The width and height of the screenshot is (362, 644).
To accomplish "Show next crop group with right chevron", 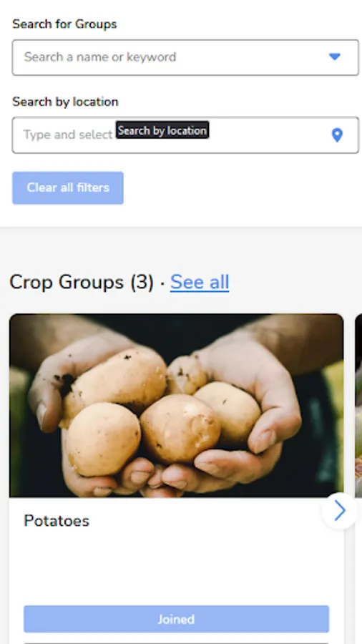I will coord(340,511).
